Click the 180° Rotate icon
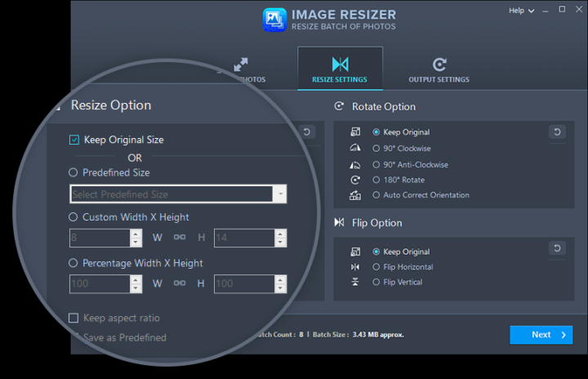 click(x=355, y=180)
